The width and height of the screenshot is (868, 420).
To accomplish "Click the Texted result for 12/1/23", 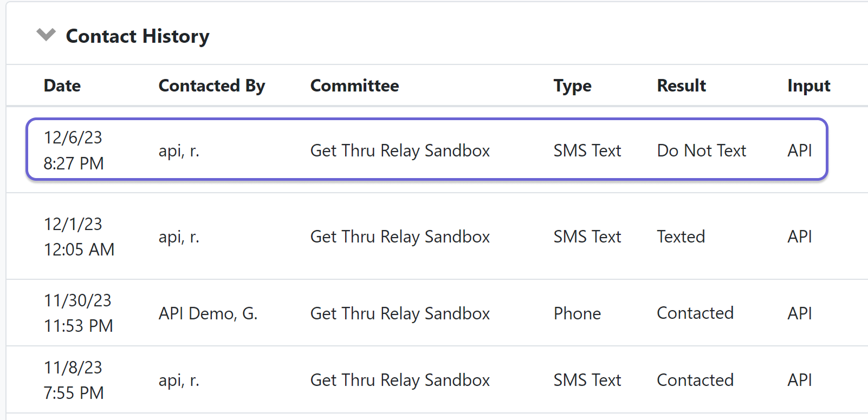I will click(681, 237).
